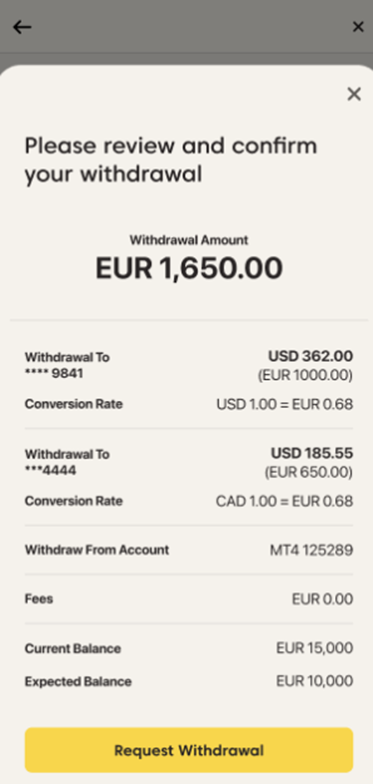
Task: Dismiss the withdrawal review sheet
Action: point(354,94)
